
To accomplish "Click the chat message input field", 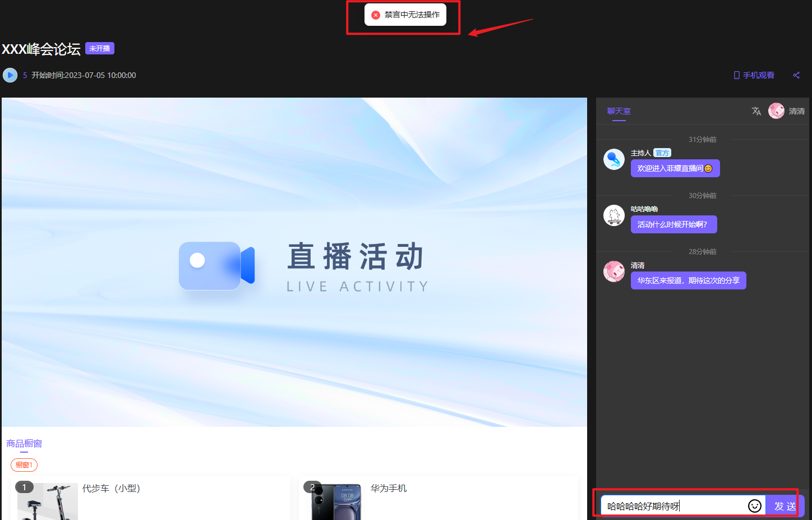I will (673, 506).
